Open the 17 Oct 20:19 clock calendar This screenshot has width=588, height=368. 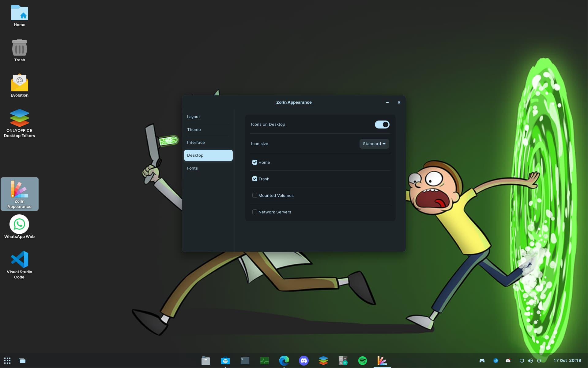coord(567,361)
